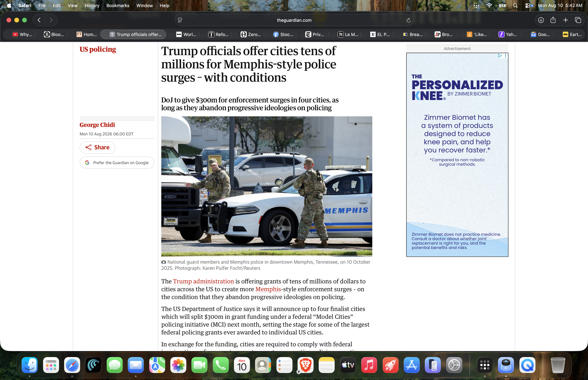The height and width of the screenshot is (380, 588).
Task: Show Wi-Fi status in menu bar
Action: [489, 5]
